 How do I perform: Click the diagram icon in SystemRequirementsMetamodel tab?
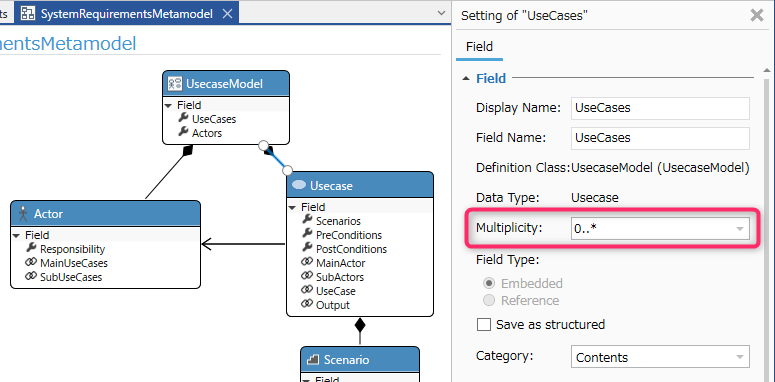tap(28, 13)
